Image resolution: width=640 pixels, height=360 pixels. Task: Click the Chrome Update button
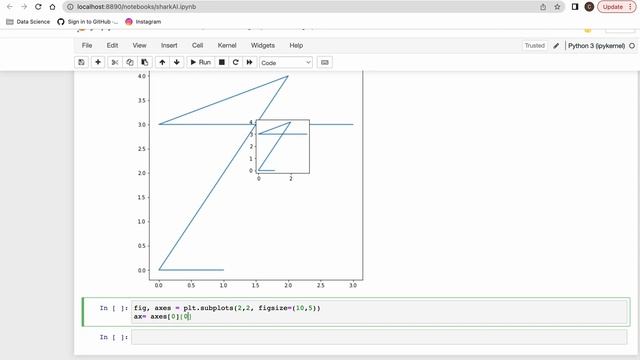[617, 7]
